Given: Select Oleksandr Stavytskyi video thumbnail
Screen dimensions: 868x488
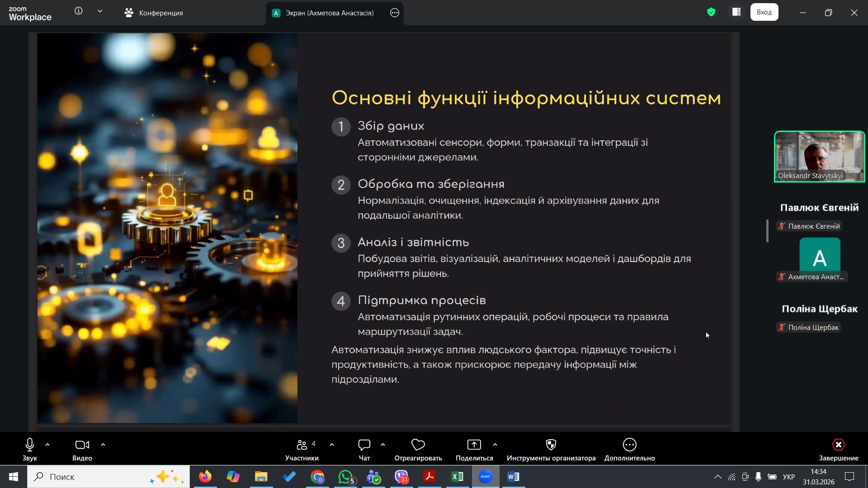Looking at the screenshot, I should [819, 156].
